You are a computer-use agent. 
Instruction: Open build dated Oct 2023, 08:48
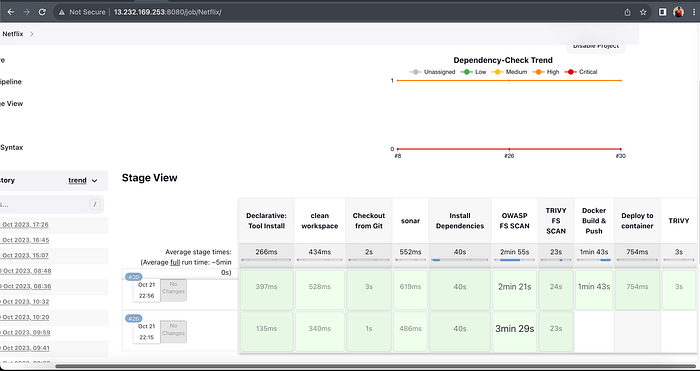25,271
